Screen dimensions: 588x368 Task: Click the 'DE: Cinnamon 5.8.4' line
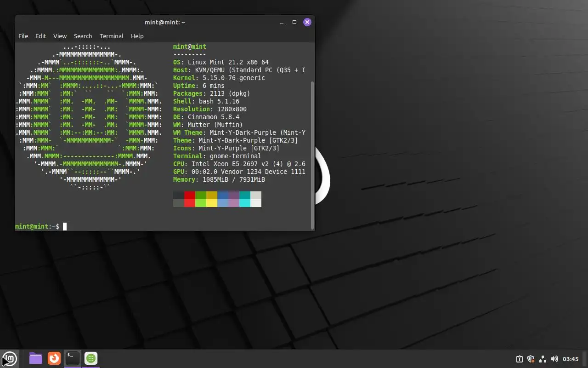pos(206,117)
